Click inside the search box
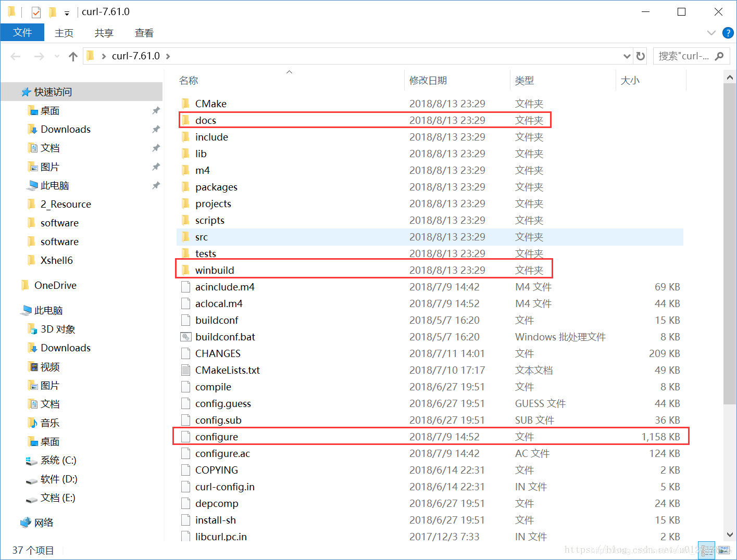 pyautogui.click(x=682, y=56)
